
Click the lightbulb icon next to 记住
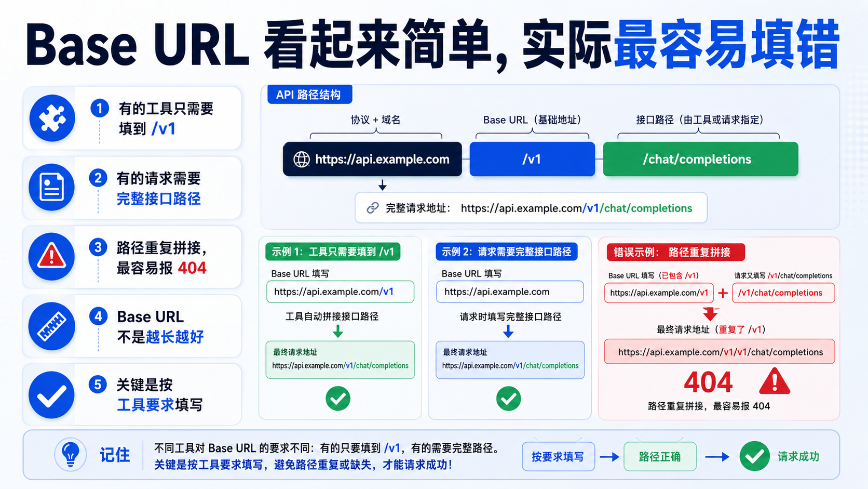(70, 455)
